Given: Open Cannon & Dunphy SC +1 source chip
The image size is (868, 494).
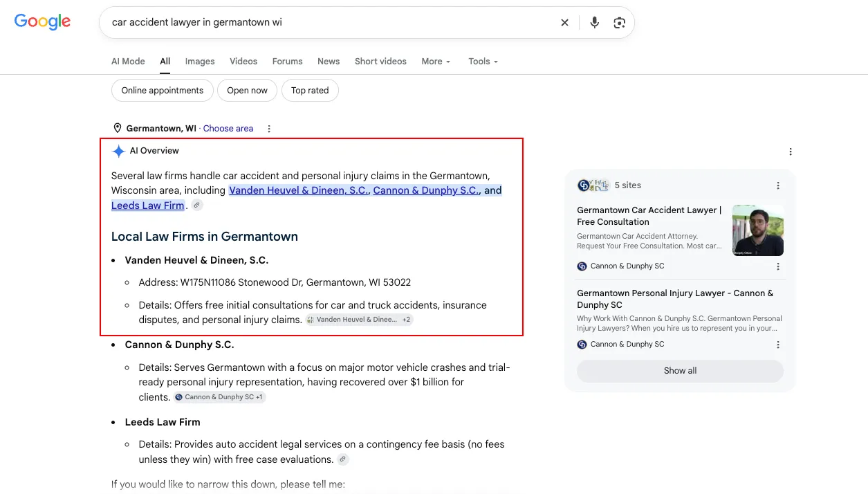Looking at the screenshot, I should click(219, 397).
